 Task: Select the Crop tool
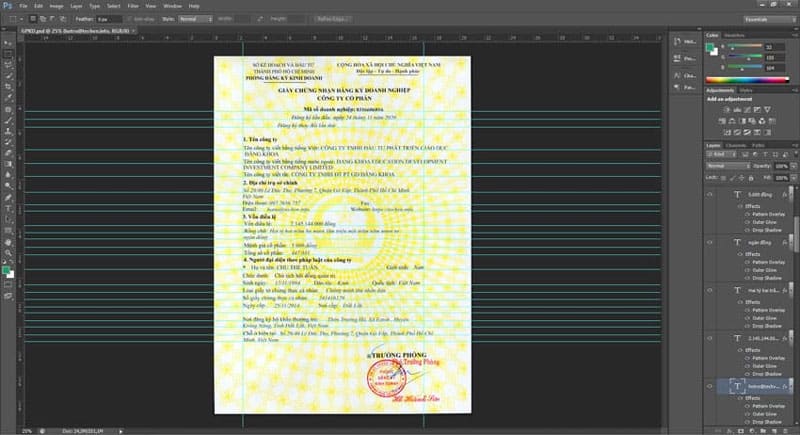8,87
